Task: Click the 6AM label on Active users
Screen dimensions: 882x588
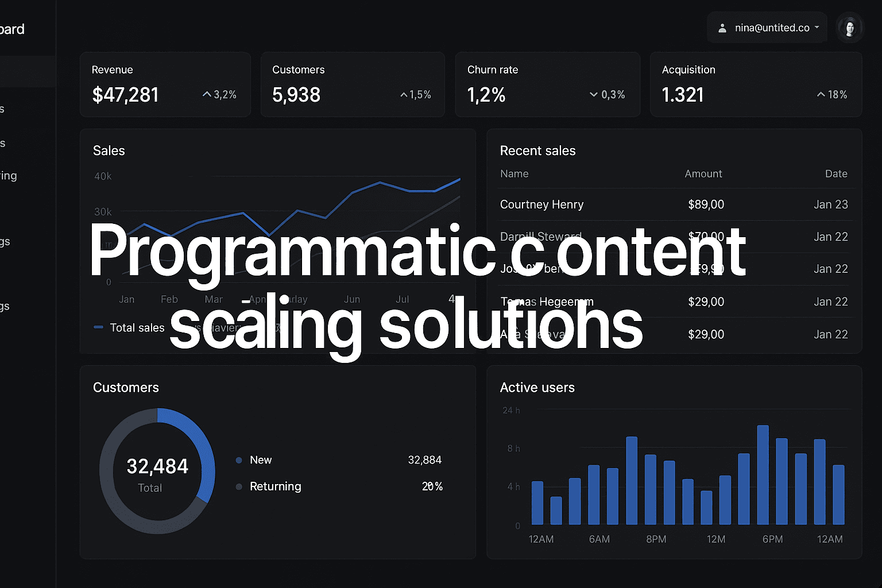Action: tap(599, 539)
